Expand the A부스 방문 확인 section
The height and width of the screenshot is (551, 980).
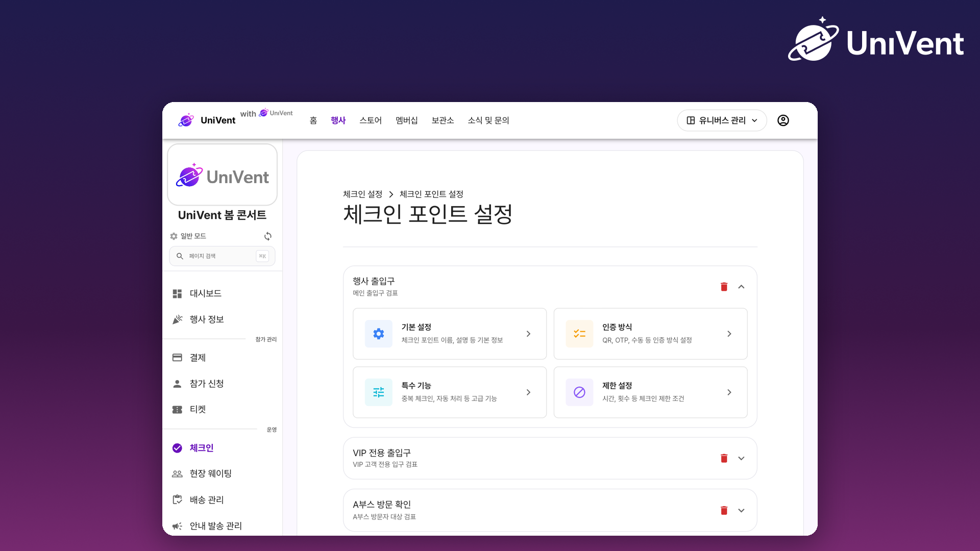(x=741, y=510)
